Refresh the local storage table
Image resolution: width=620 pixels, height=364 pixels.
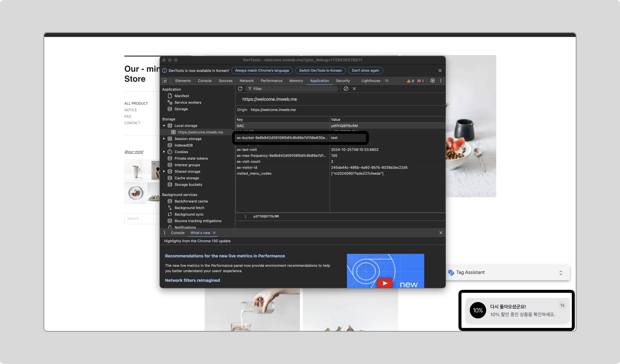pyautogui.click(x=240, y=89)
